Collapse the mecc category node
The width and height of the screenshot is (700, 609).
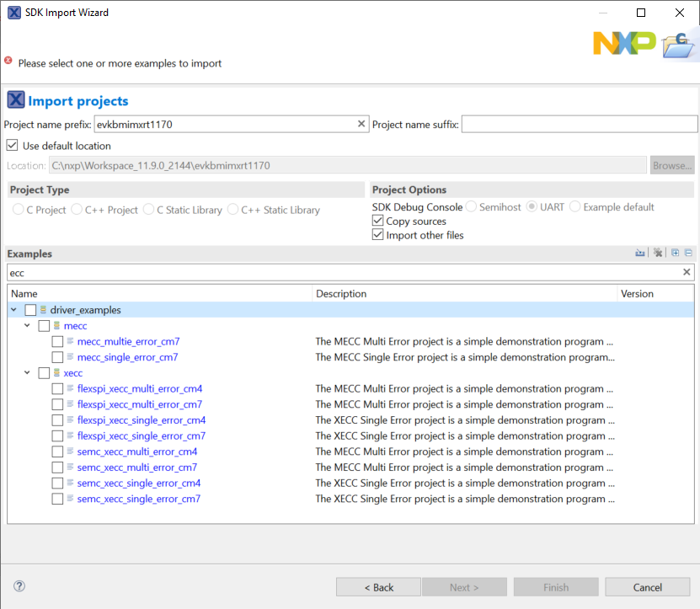pyautogui.click(x=27, y=325)
